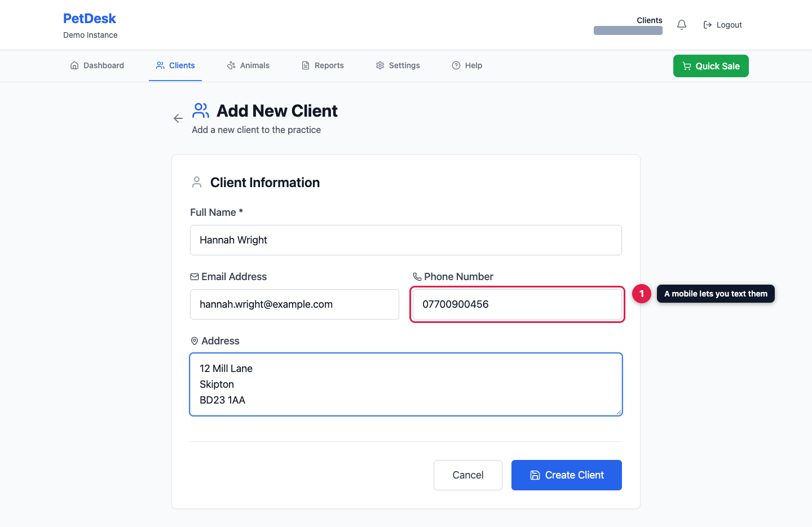Image resolution: width=812 pixels, height=527 pixels.
Task: Open the Help tab
Action: tap(467, 65)
